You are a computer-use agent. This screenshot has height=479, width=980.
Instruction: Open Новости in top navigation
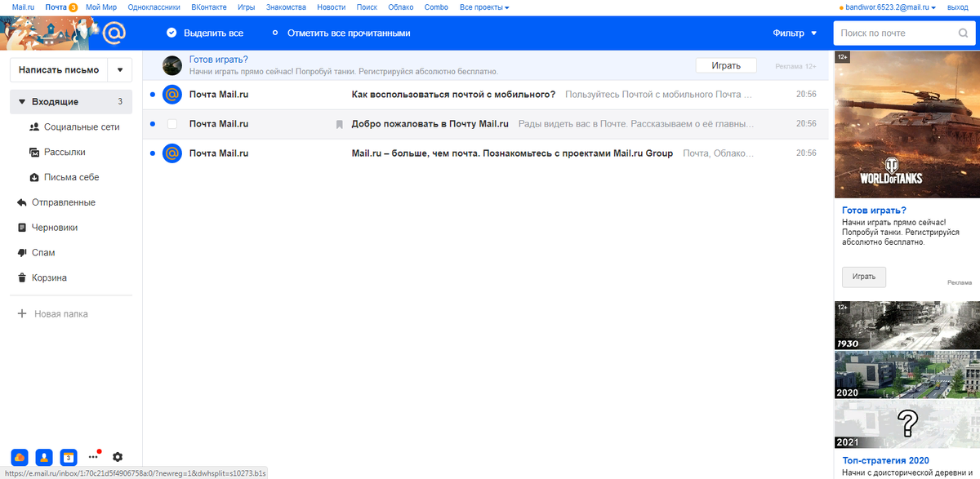331,7
